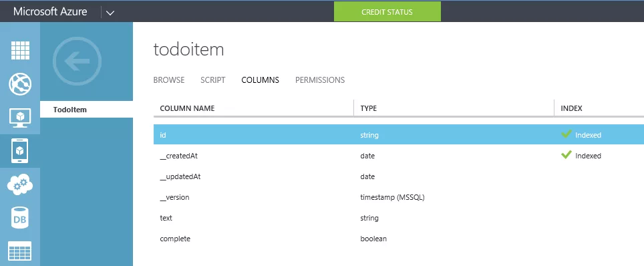Select the complete column row
Screen dimensions: 644x266
coord(399,239)
